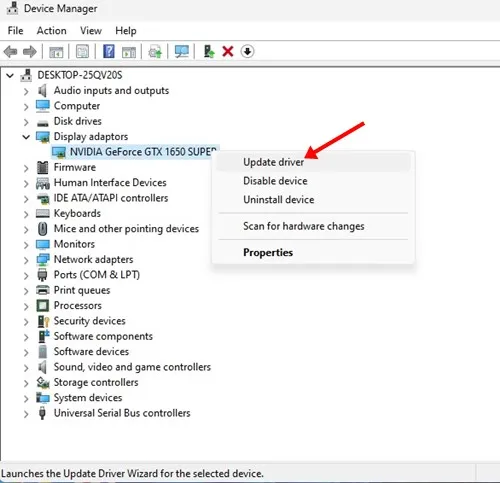Click the Disable device down-arrow toolbar icon
The height and width of the screenshot is (483, 500).
(247, 51)
